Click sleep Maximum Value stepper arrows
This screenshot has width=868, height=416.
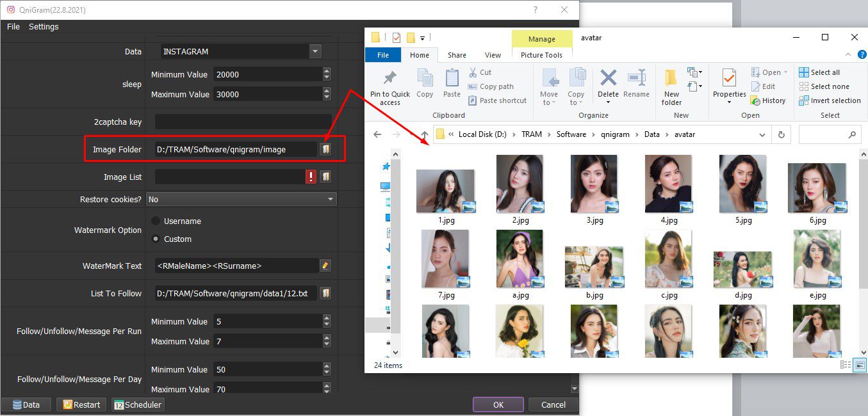(327, 94)
